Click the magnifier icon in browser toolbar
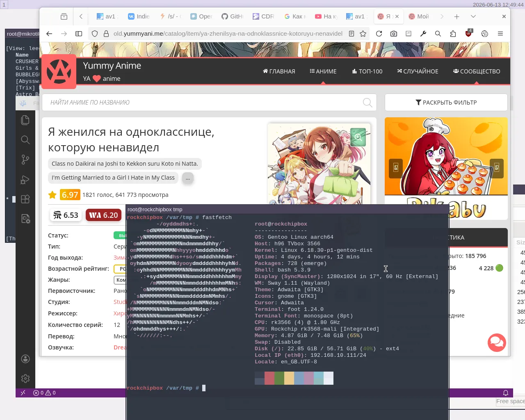 tap(438, 34)
